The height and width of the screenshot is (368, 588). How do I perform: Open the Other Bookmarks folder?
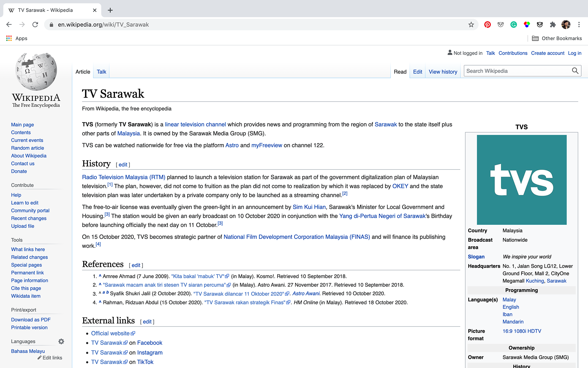click(x=557, y=38)
